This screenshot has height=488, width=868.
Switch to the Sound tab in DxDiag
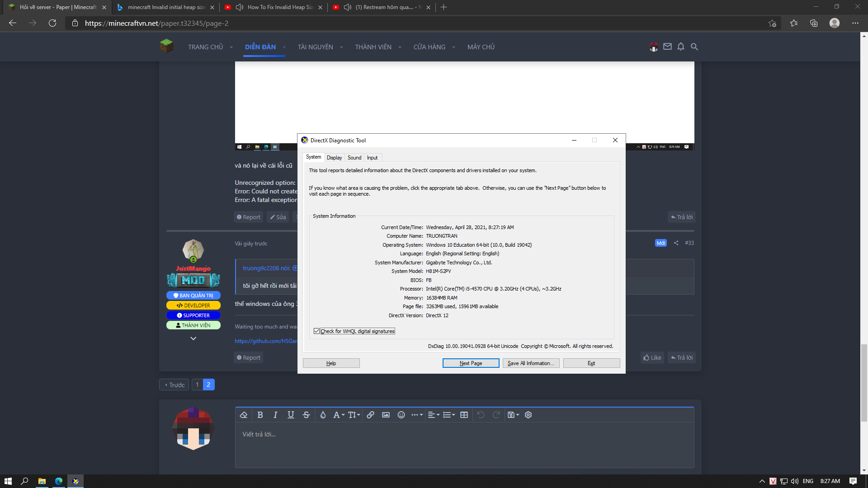(x=354, y=158)
